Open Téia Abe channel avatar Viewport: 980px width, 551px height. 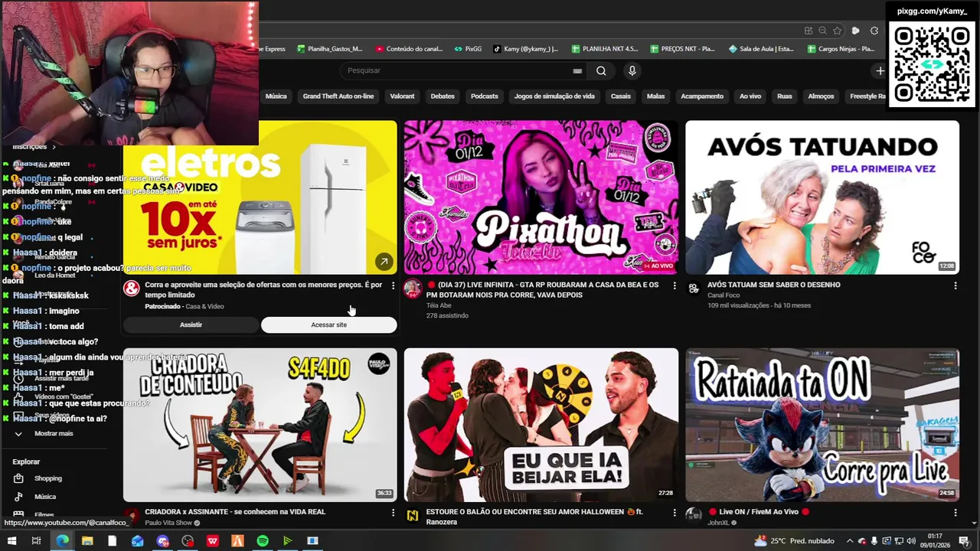tap(413, 289)
